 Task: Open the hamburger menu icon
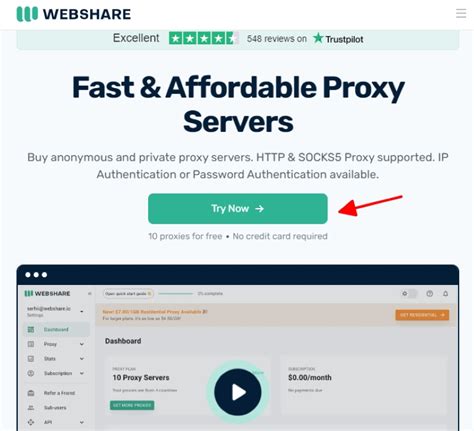461,13
